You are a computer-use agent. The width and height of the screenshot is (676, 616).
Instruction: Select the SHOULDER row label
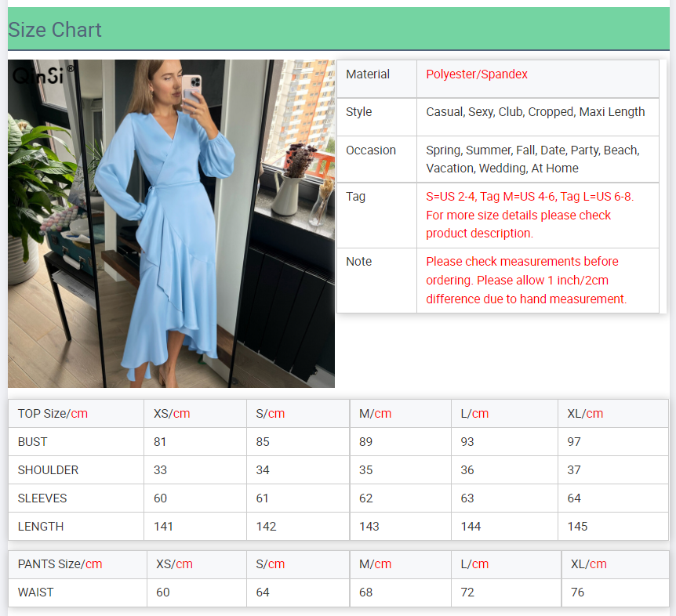[48, 470]
